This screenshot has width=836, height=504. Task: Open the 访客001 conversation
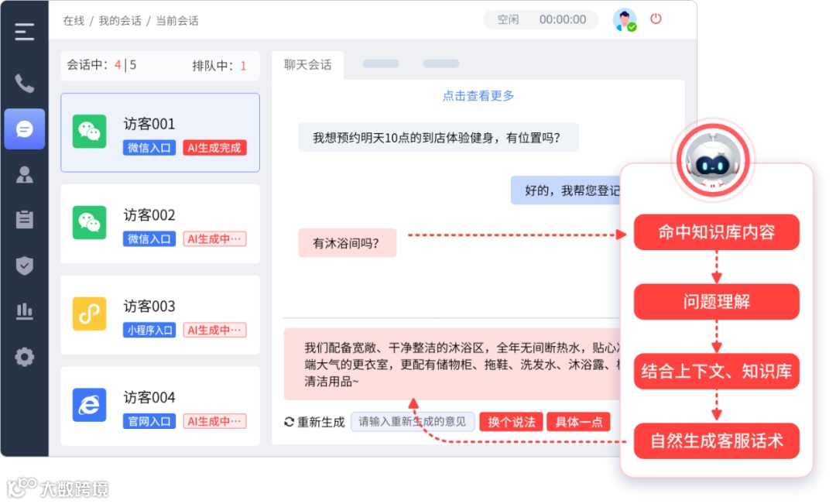pyautogui.click(x=160, y=133)
